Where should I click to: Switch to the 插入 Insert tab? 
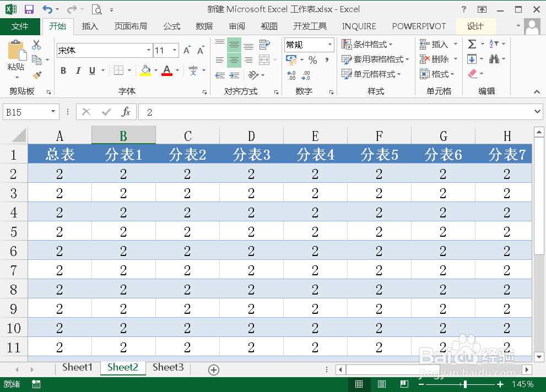pyautogui.click(x=90, y=26)
